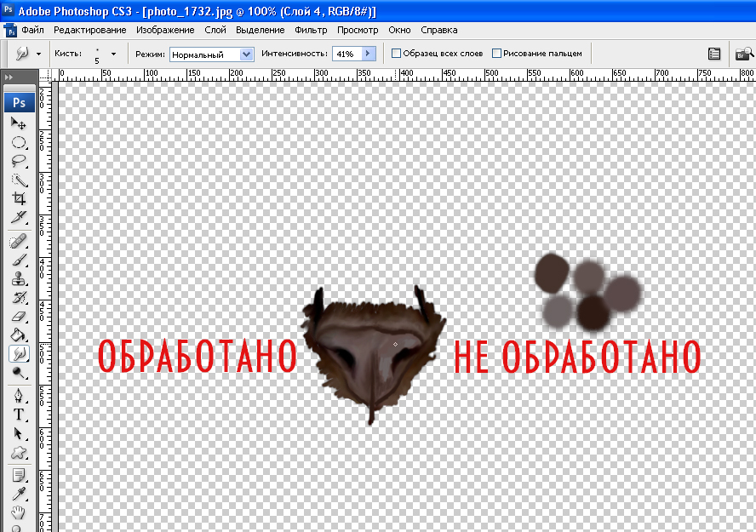The width and height of the screenshot is (756, 532).
Task: Open the brush 'Кисть' preset picker arrow
Action: (x=113, y=54)
